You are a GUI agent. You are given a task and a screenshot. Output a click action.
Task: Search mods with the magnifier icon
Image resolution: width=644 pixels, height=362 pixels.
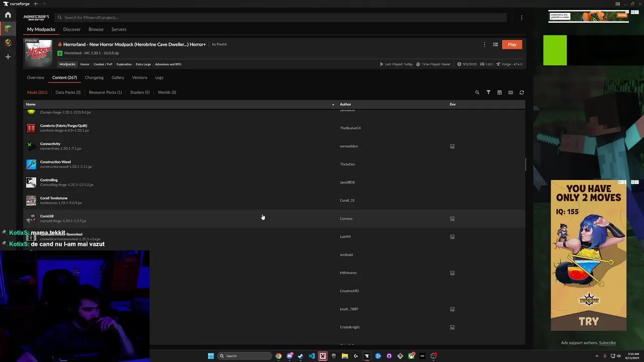click(477, 93)
